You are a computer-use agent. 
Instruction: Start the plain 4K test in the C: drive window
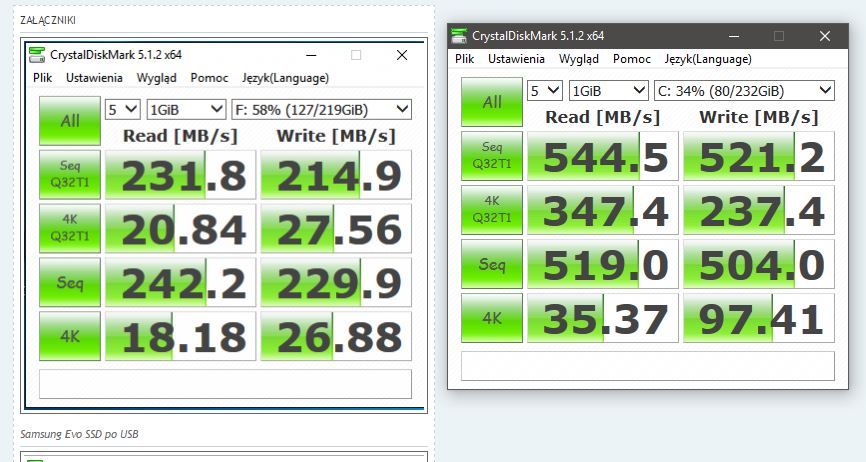tap(492, 319)
